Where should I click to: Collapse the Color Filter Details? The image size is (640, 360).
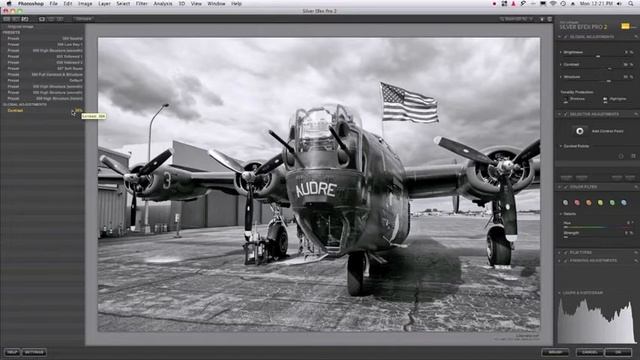(x=561, y=214)
